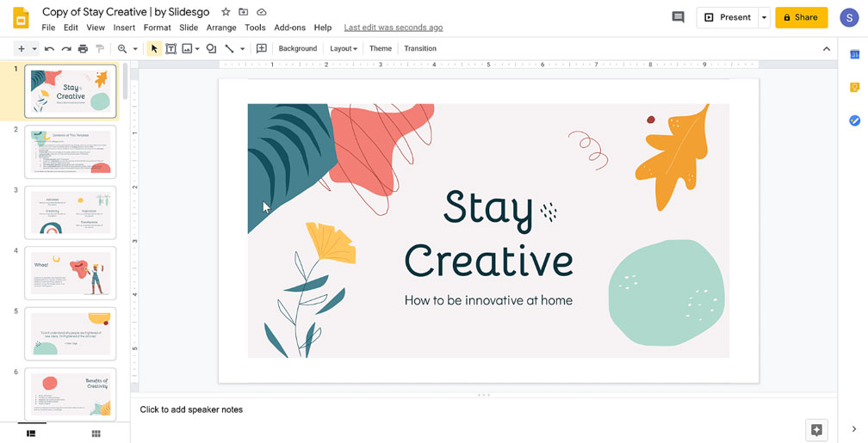Click the Background button
Image resolution: width=868 pixels, height=443 pixels.
coord(297,49)
